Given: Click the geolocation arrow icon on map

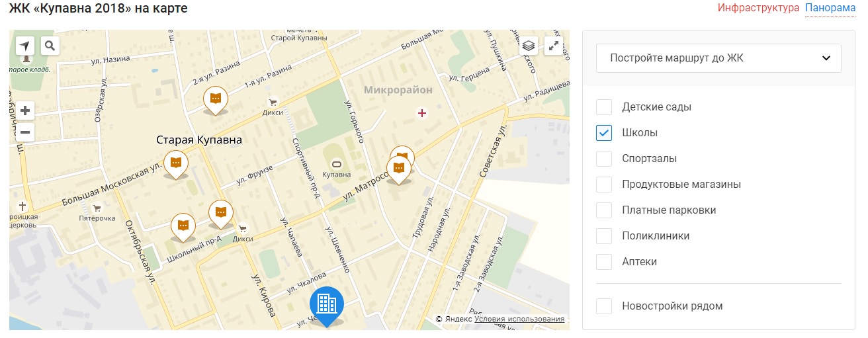Looking at the screenshot, I should [x=24, y=46].
